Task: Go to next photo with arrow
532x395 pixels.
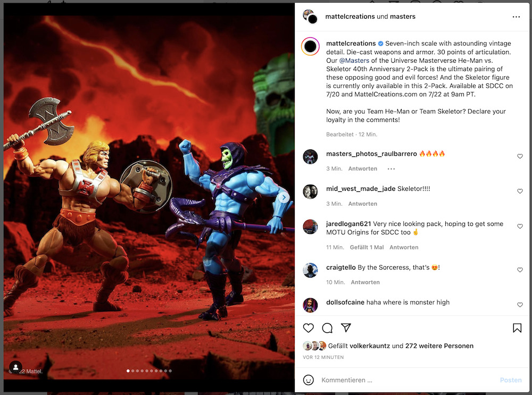Action: tap(284, 197)
